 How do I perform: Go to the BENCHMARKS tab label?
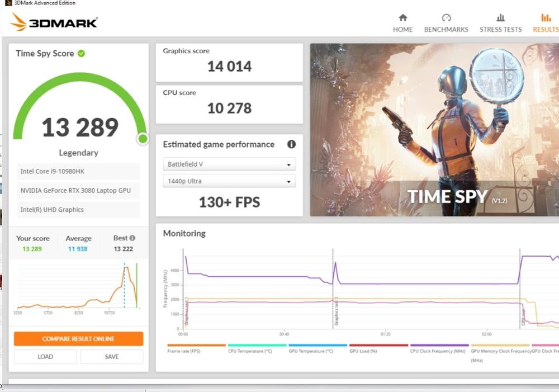click(x=446, y=30)
